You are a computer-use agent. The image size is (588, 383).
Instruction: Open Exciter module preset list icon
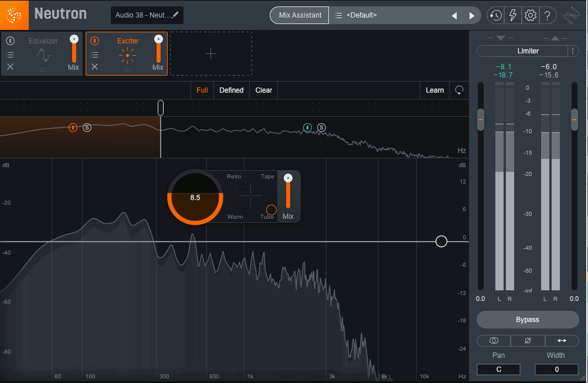click(x=94, y=55)
